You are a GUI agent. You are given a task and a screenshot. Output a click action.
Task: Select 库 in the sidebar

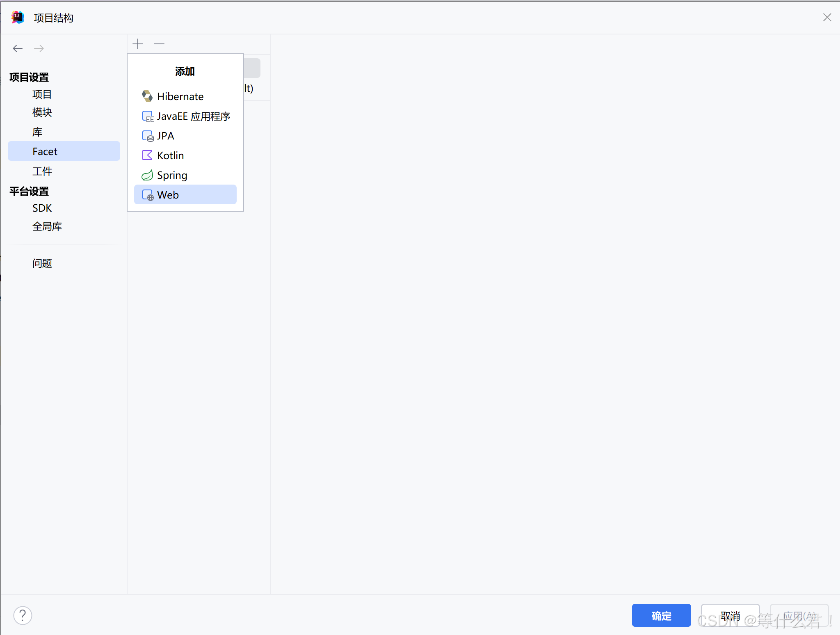[37, 132]
